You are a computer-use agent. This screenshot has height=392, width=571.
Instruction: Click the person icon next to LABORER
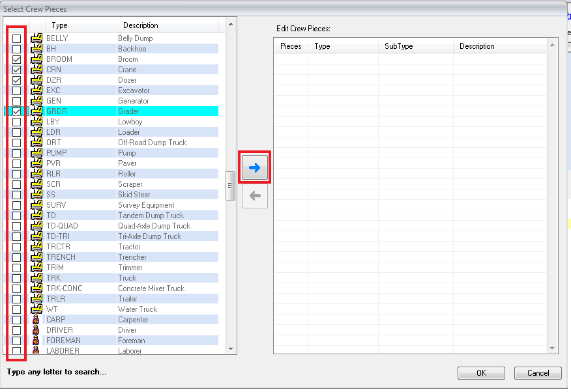(37, 350)
